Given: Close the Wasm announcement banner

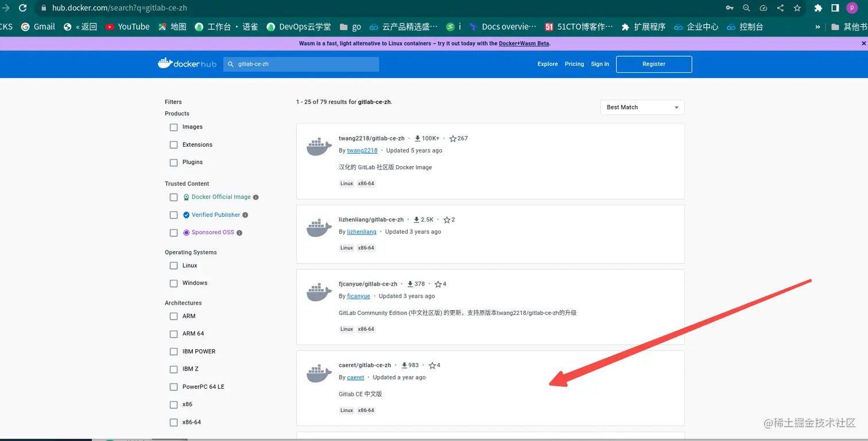Looking at the screenshot, I should [x=863, y=43].
